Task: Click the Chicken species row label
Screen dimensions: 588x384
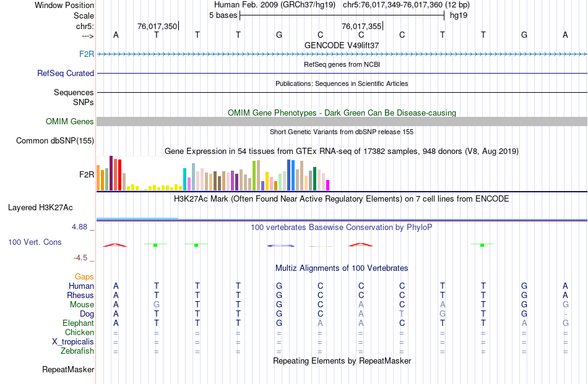Action: 79,333
